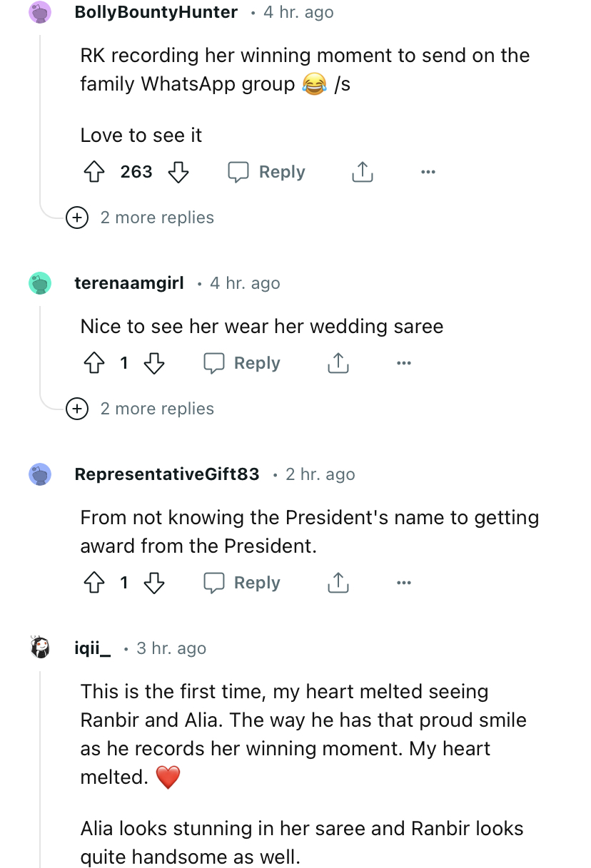Open BollyBountyHunter's user profile
This screenshot has height=868, width=591.
pyautogui.click(x=156, y=12)
